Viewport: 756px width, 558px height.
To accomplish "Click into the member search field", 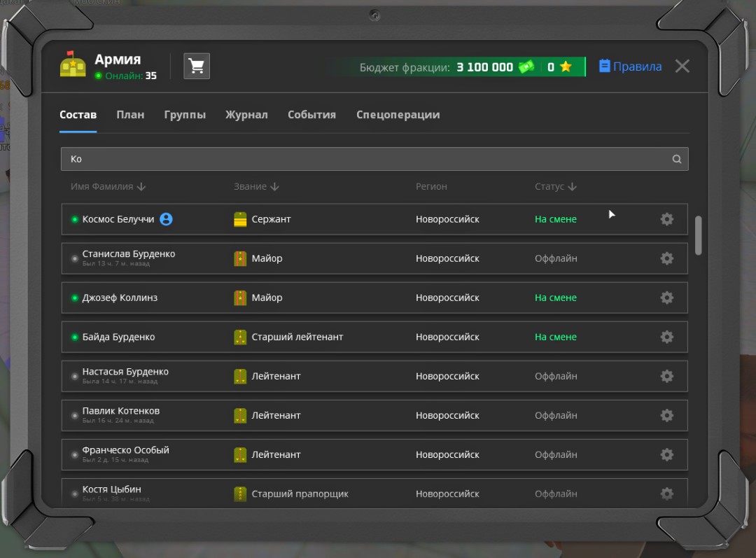I will [364, 159].
